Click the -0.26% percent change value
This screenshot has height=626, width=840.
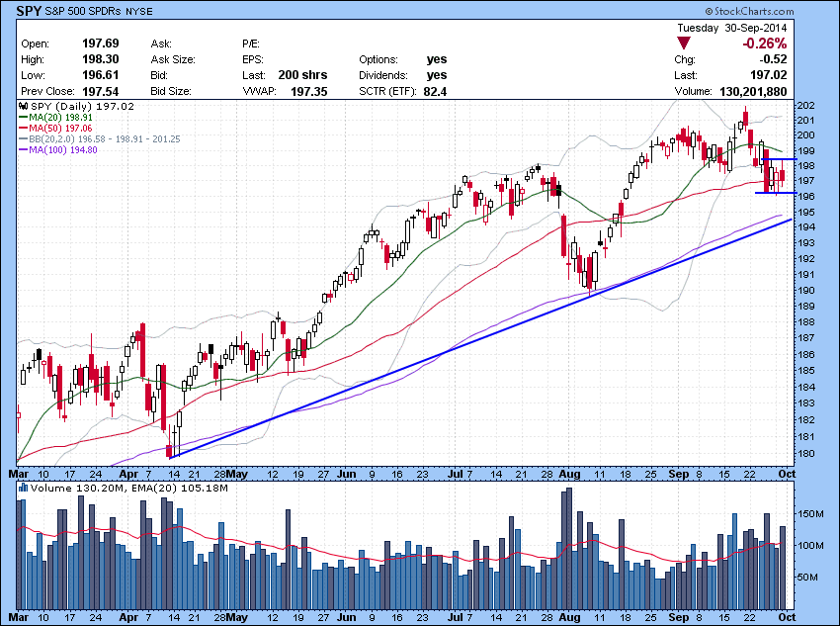765,44
